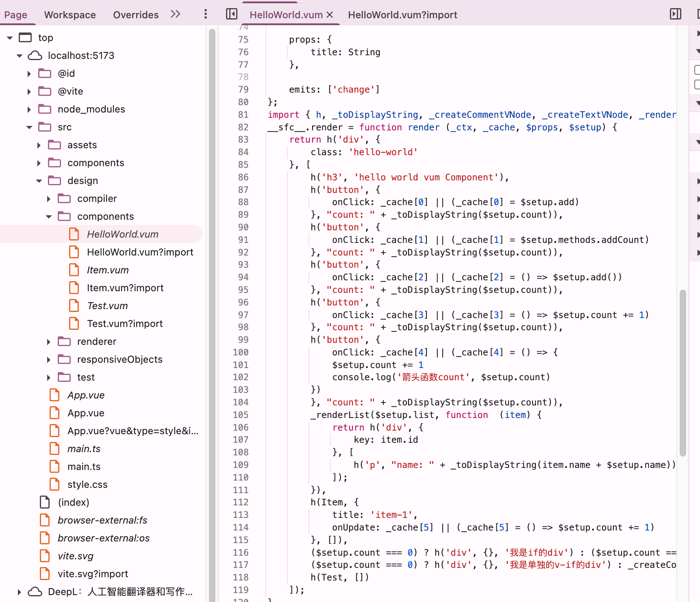This screenshot has height=602, width=700.
Task: Open Item.vum?import in the file tree
Action: pos(125,288)
